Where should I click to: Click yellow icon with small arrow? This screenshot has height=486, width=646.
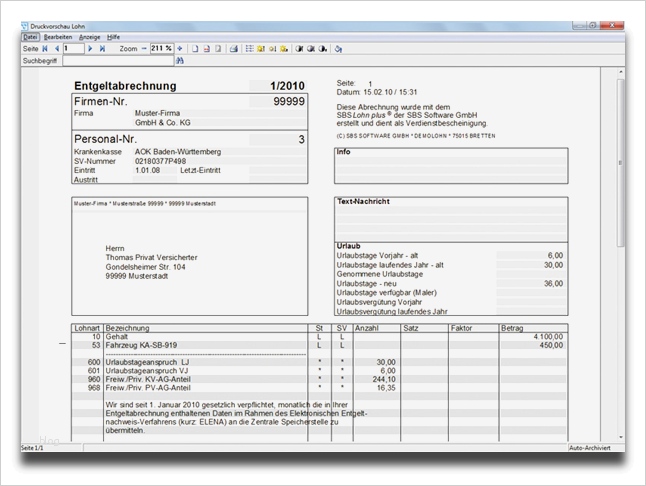pyautogui.click(x=284, y=49)
